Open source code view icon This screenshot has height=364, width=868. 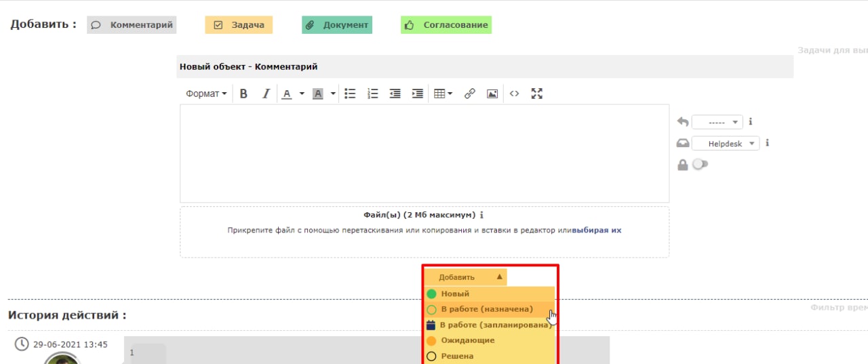514,94
